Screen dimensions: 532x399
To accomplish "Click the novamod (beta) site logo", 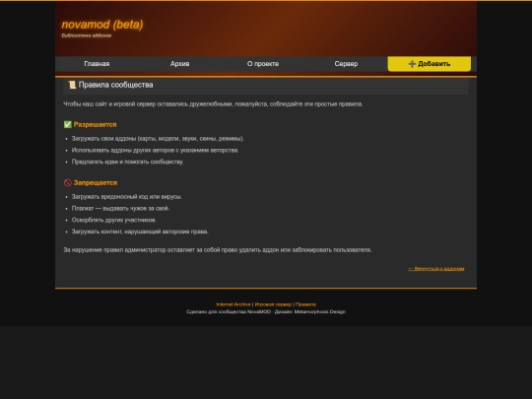I will pyautogui.click(x=102, y=25).
